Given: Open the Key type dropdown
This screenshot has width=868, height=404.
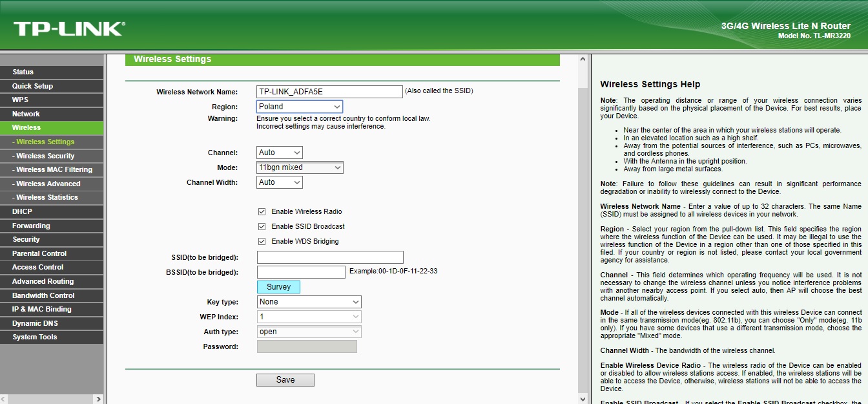Looking at the screenshot, I should pyautogui.click(x=309, y=302).
